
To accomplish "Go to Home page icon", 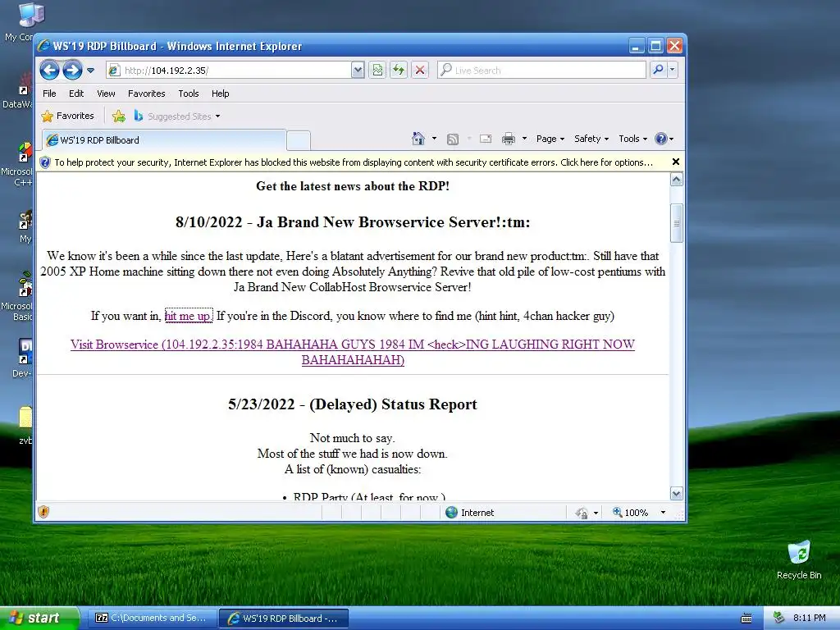I will pyautogui.click(x=418, y=139).
